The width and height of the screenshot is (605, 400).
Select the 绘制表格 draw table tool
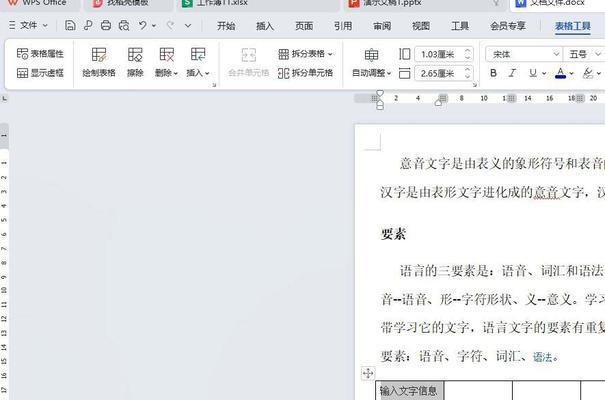pos(99,62)
